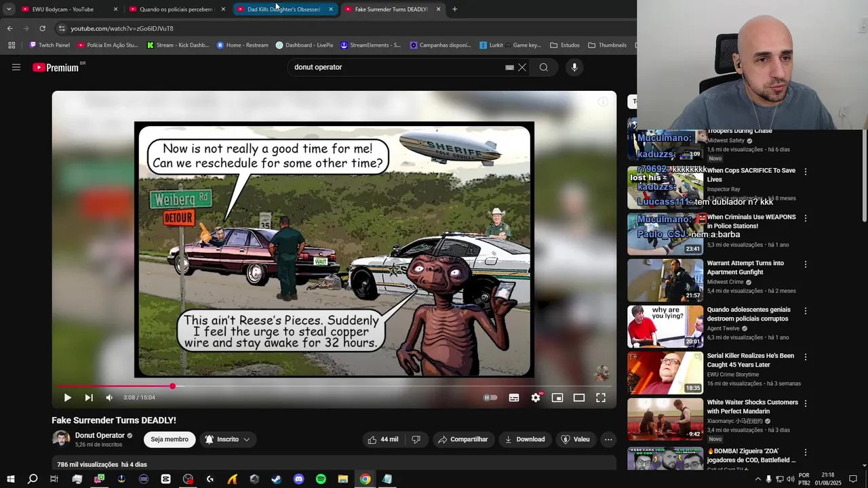Open Windows Start menu
This screenshot has height=488, width=868.
point(10,479)
